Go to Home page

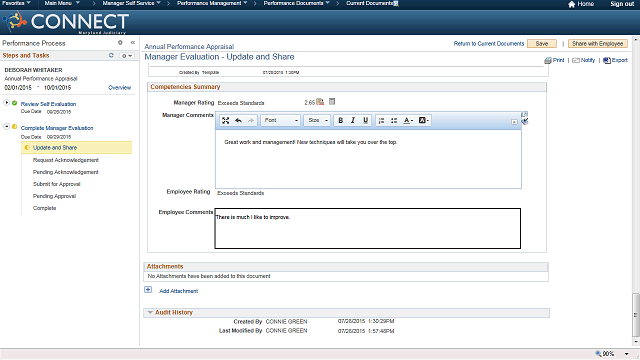[581, 4]
